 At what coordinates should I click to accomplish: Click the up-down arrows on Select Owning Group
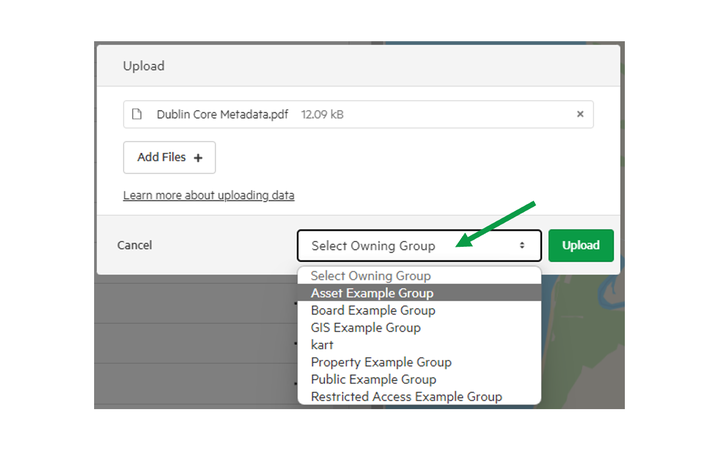[x=522, y=246]
